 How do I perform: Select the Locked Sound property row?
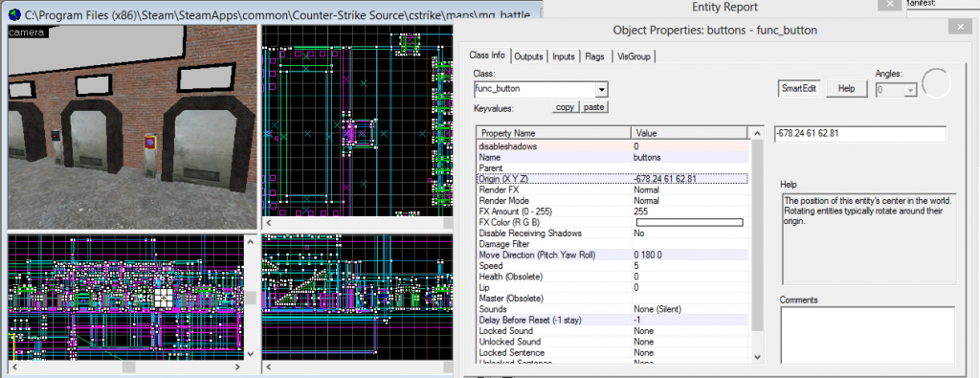(x=612, y=330)
